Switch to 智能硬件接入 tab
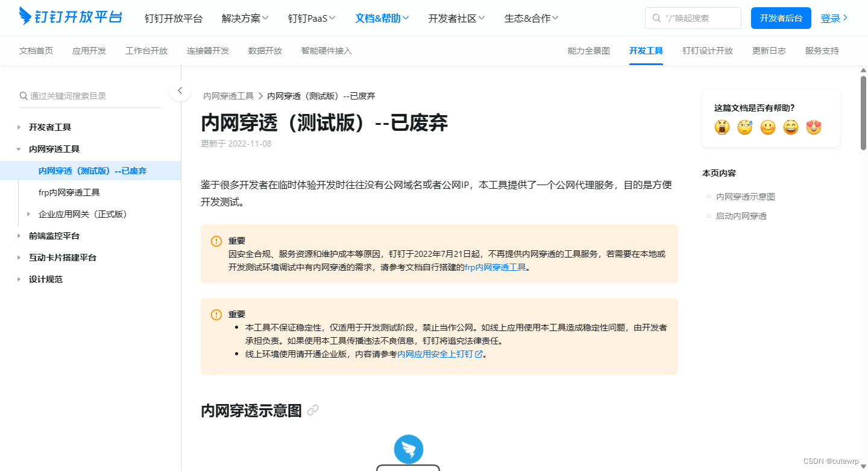The width and height of the screenshot is (868, 471). [x=327, y=51]
